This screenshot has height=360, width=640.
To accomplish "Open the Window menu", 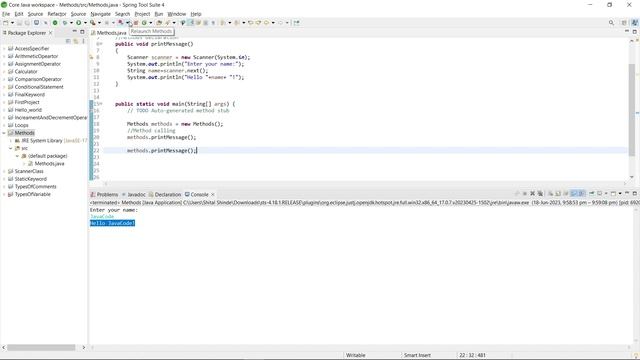I will pyautogui.click(x=177, y=14).
